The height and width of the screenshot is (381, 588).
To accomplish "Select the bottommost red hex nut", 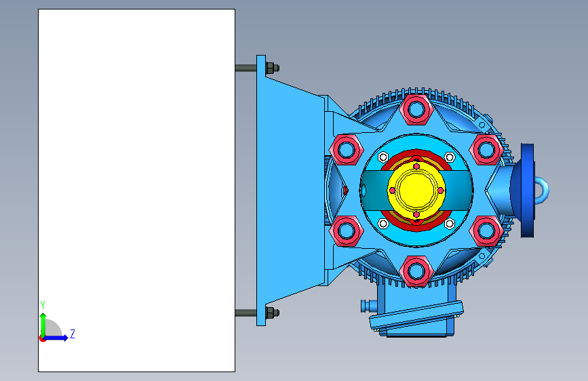I will 416,270.
